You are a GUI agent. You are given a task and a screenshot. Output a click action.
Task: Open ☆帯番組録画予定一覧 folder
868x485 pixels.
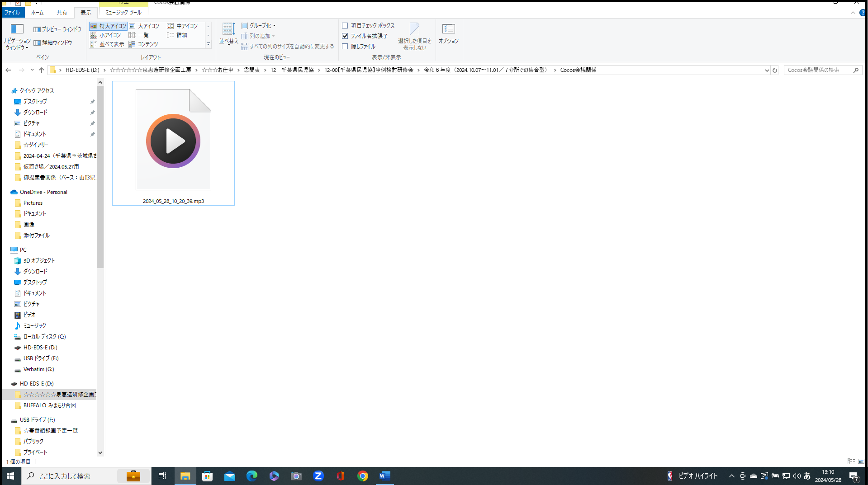click(x=51, y=431)
